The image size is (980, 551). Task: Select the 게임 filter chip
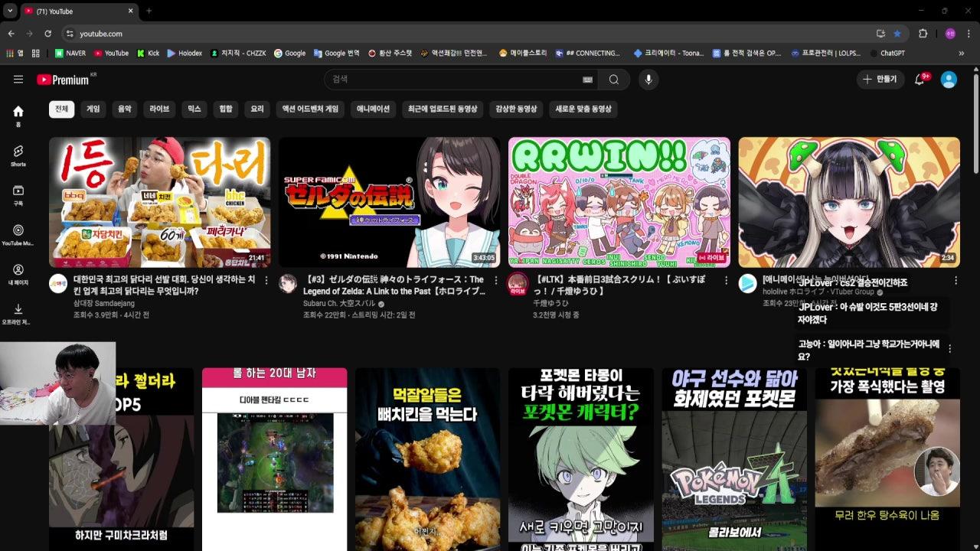(x=93, y=109)
